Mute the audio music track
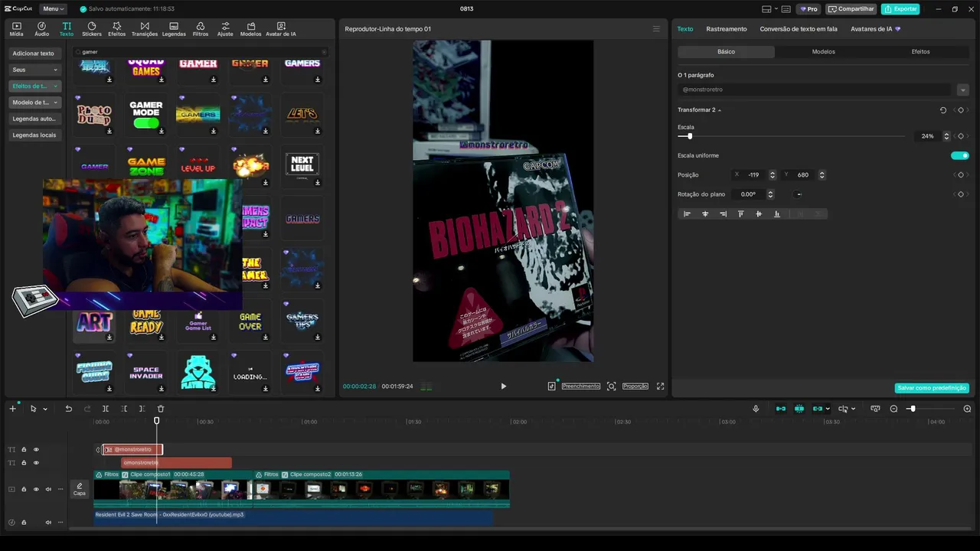The image size is (980, 551). 48,522
